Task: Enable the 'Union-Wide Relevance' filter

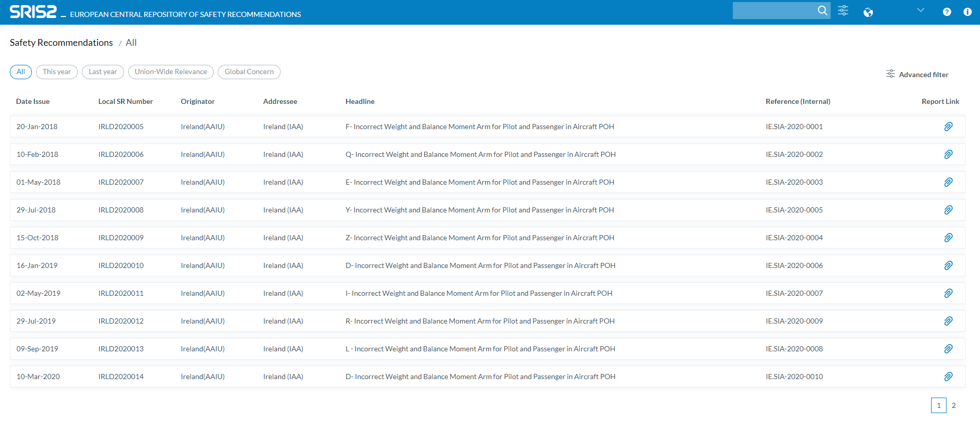Action: [x=170, y=72]
